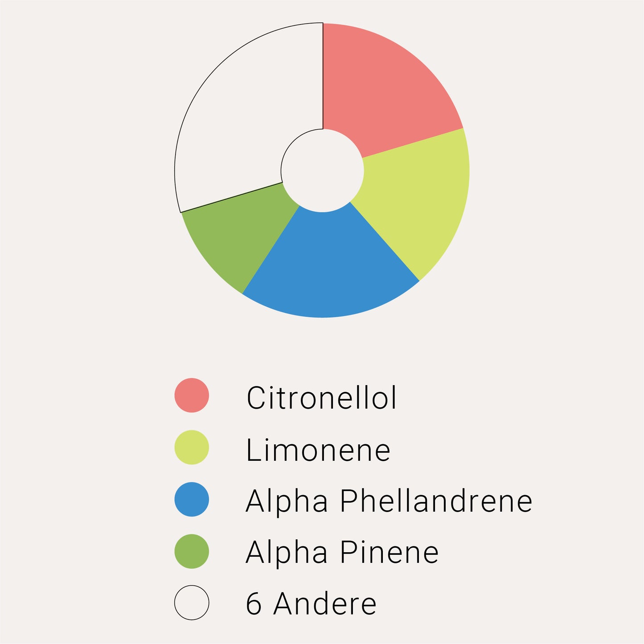Image resolution: width=644 pixels, height=644 pixels.
Task: Click the vertical black line above donut hole
Action: 323,76
